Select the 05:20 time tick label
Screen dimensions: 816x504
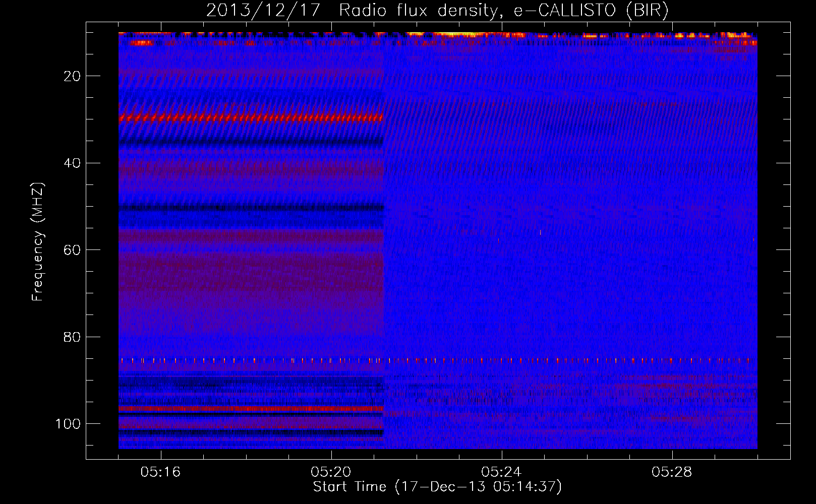click(x=331, y=472)
